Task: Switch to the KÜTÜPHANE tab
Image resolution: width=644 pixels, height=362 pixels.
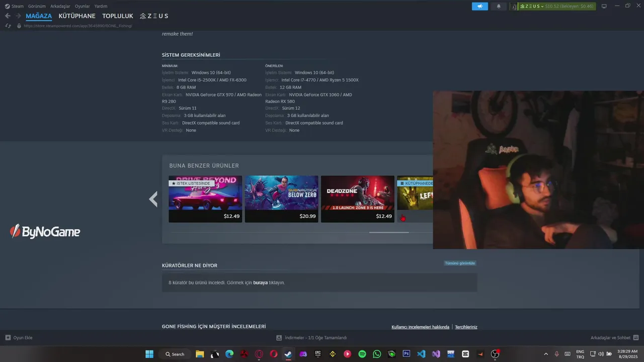Action: click(x=77, y=16)
